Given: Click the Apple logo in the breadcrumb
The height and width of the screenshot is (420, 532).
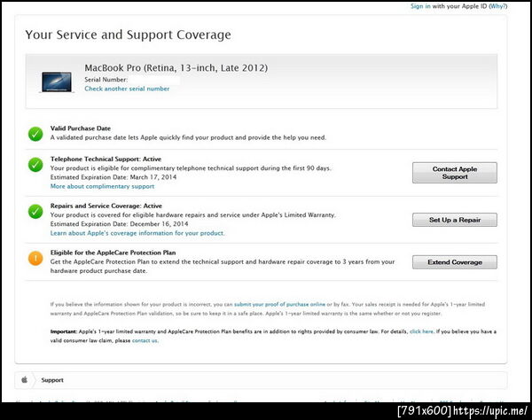Looking at the screenshot, I should tap(25, 379).
